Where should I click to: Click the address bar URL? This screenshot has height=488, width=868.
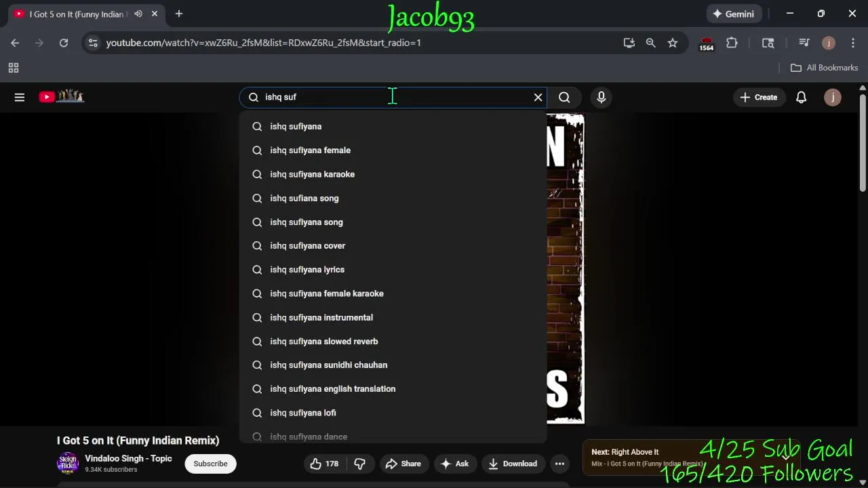pos(263,43)
